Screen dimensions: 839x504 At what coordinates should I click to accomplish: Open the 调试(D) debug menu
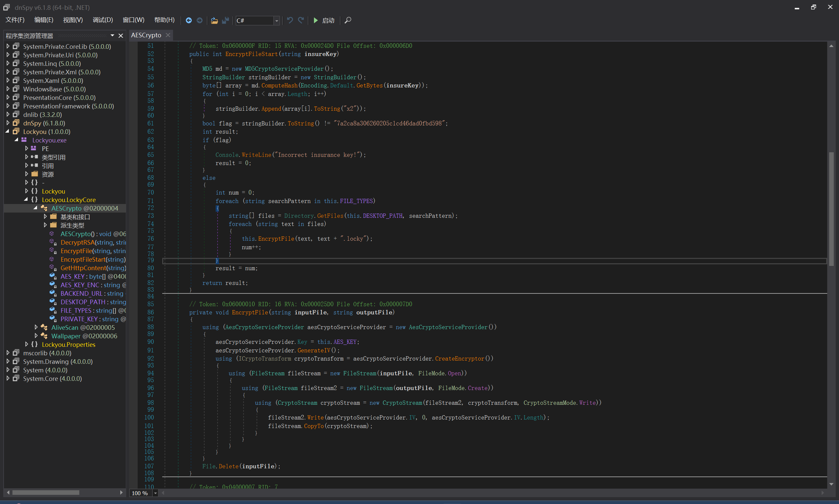pos(103,20)
